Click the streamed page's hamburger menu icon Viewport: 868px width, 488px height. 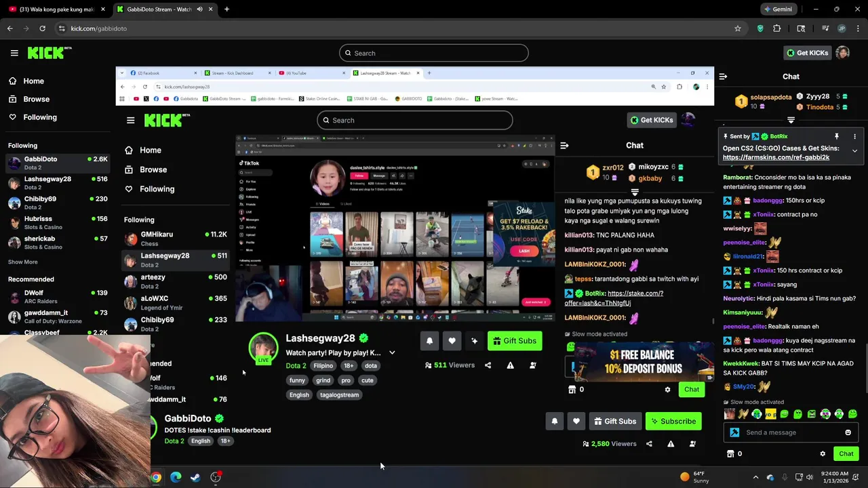coord(130,121)
